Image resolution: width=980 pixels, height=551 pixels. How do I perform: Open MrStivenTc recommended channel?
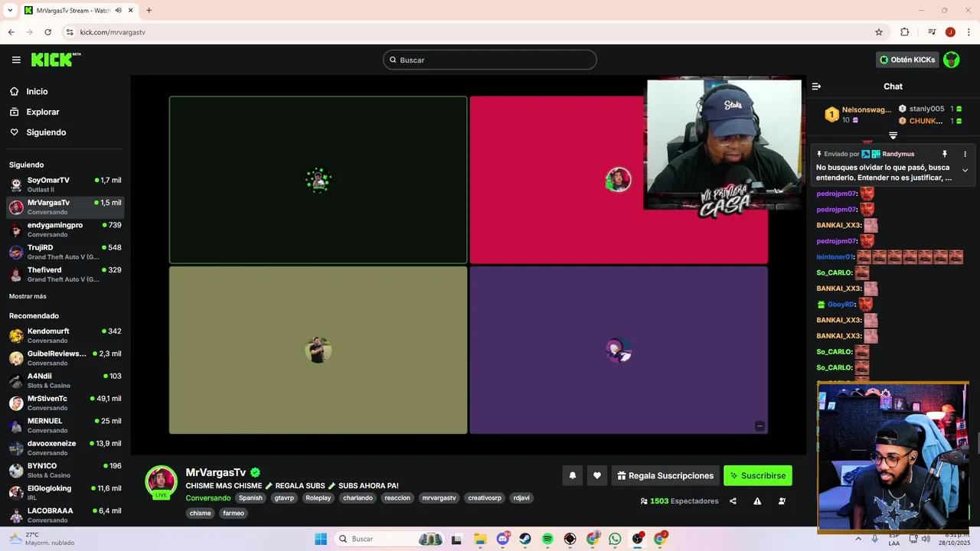coord(65,403)
